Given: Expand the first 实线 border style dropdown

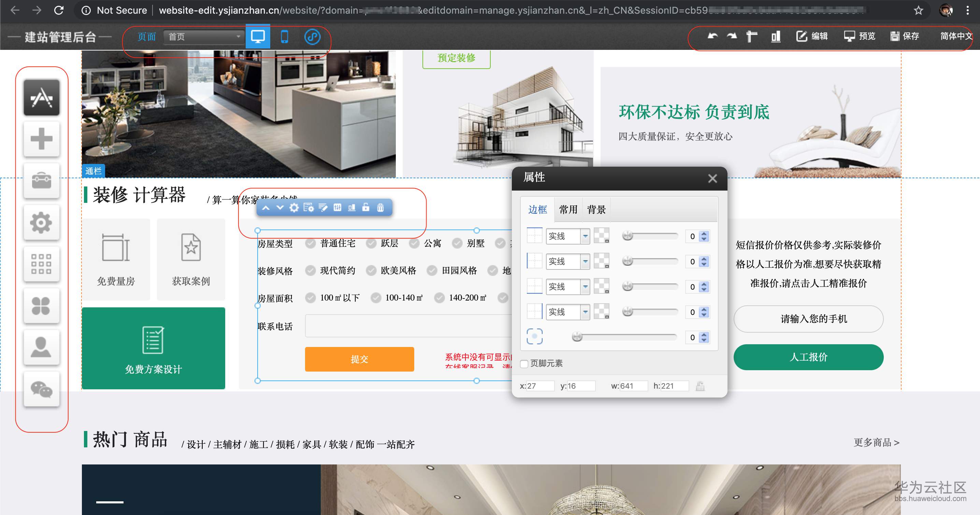Looking at the screenshot, I should pos(585,236).
